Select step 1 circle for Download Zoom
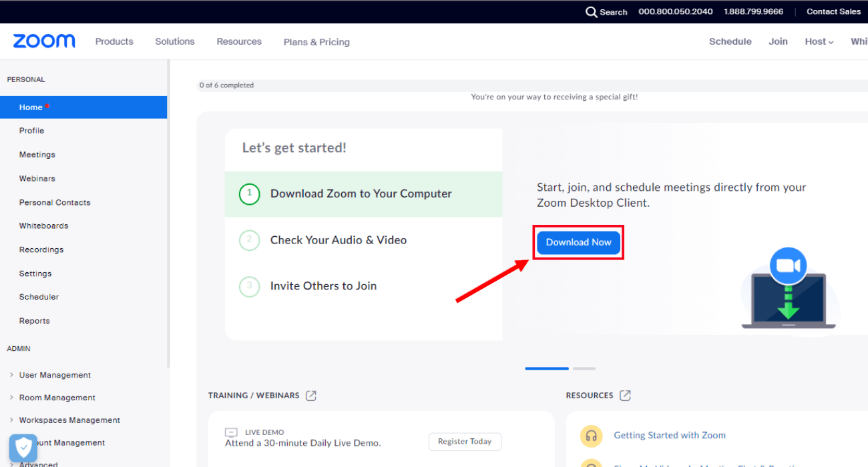 tap(249, 194)
